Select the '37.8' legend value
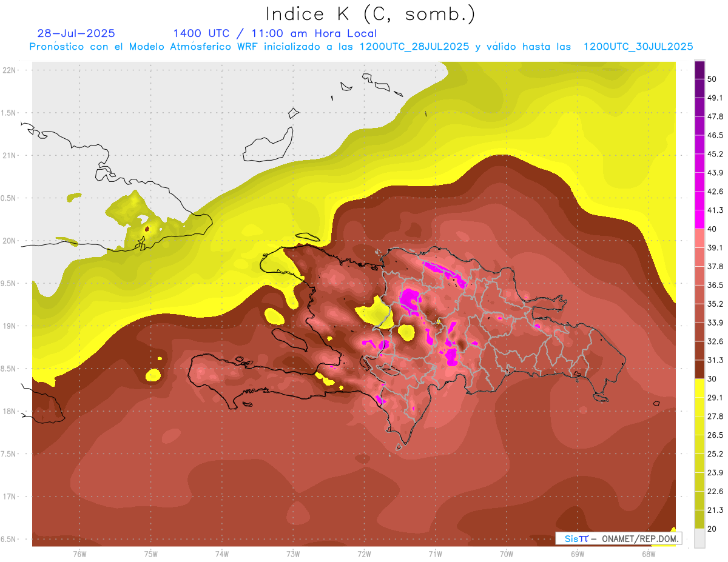The image size is (728, 562). pyautogui.click(x=715, y=266)
